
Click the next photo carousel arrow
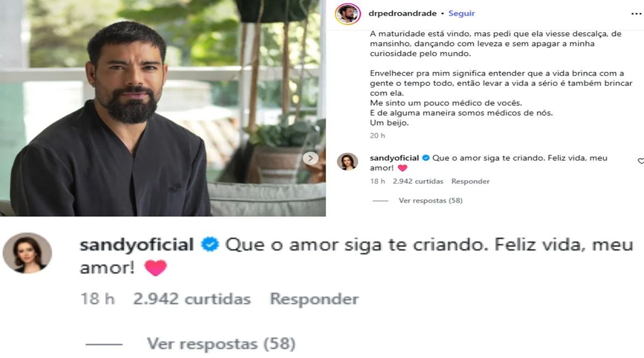click(x=310, y=158)
